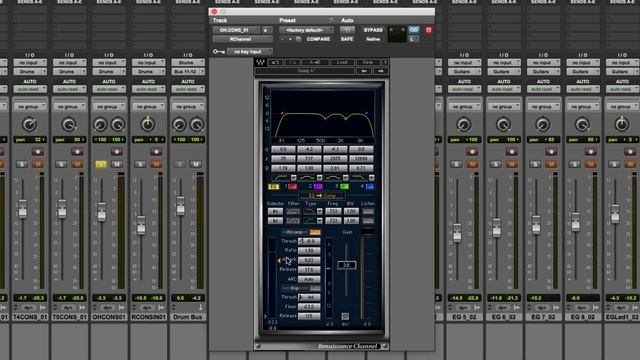This screenshot has width=640, height=360.
Task: Click the Native format button
Action: pos(373,39)
